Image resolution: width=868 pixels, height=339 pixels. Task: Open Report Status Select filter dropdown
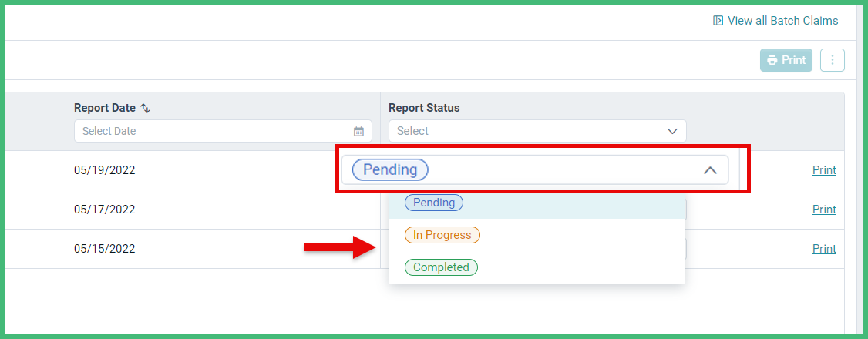(x=537, y=131)
